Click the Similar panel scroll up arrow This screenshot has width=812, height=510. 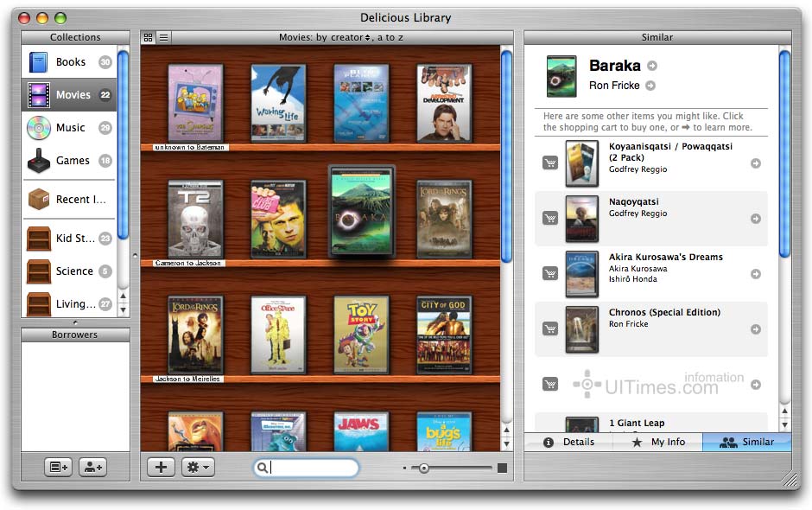point(785,411)
